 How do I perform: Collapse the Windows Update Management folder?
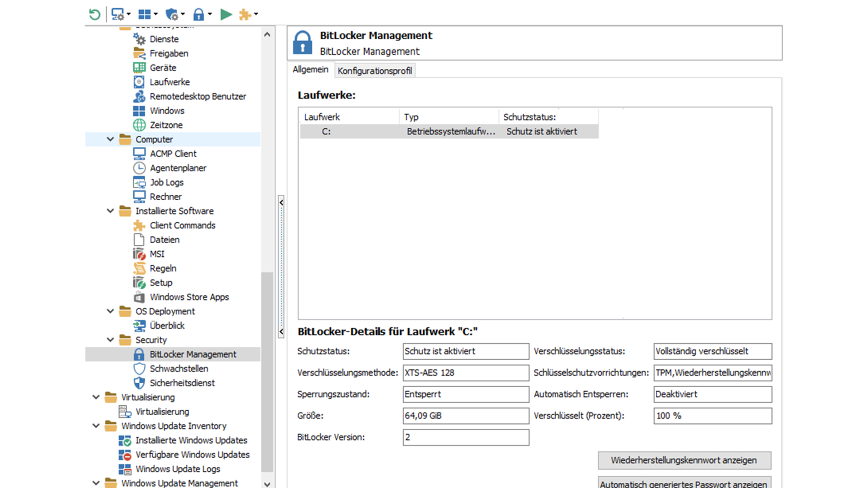click(96, 483)
